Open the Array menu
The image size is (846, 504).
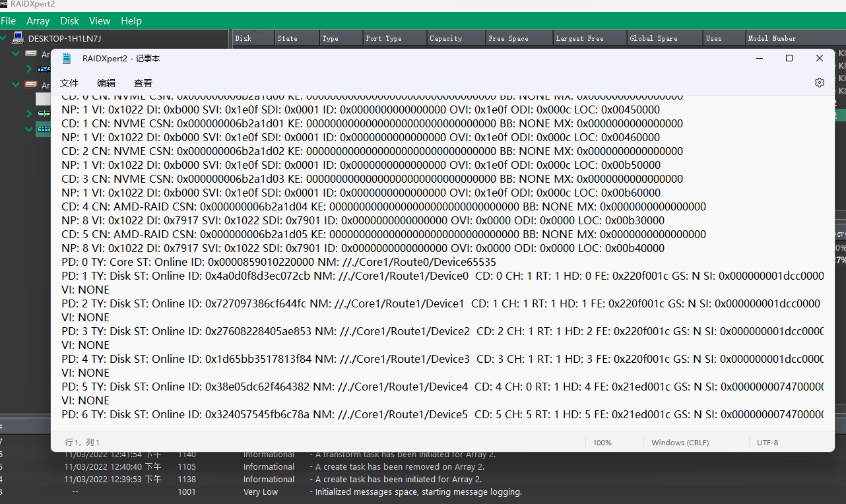[x=38, y=21]
